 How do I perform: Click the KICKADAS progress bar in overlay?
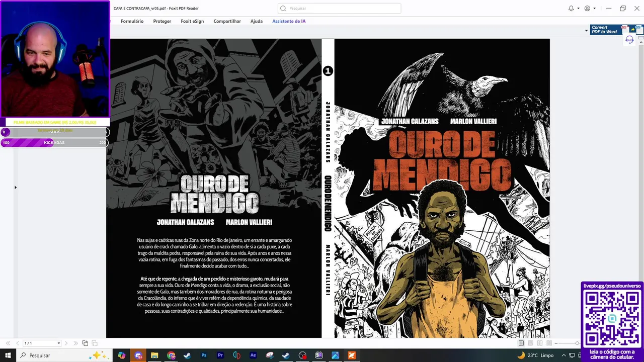pyautogui.click(x=54, y=143)
